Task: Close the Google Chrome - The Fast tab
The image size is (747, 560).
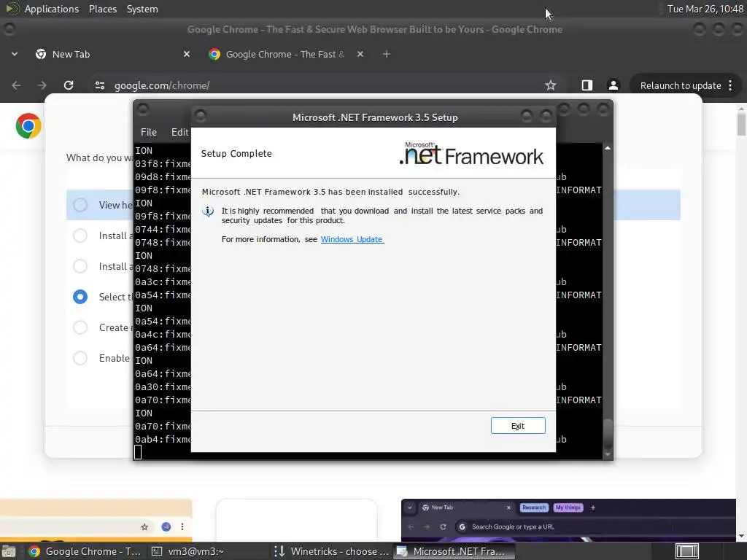Action: tap(360, 54)
